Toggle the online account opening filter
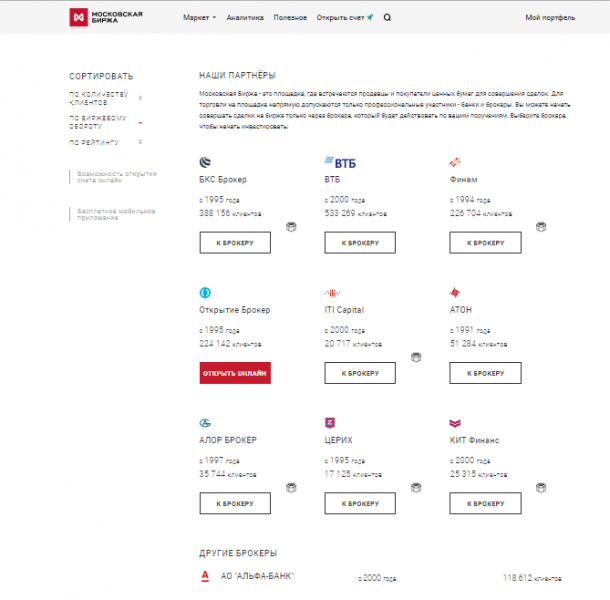Image resolution: width=610 pixels, height=600 pixels. [x=113, y=177]
